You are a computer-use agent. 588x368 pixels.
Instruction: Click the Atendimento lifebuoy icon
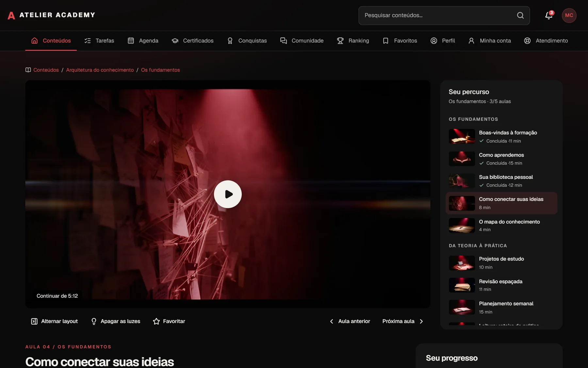click(x=527, y=41)
